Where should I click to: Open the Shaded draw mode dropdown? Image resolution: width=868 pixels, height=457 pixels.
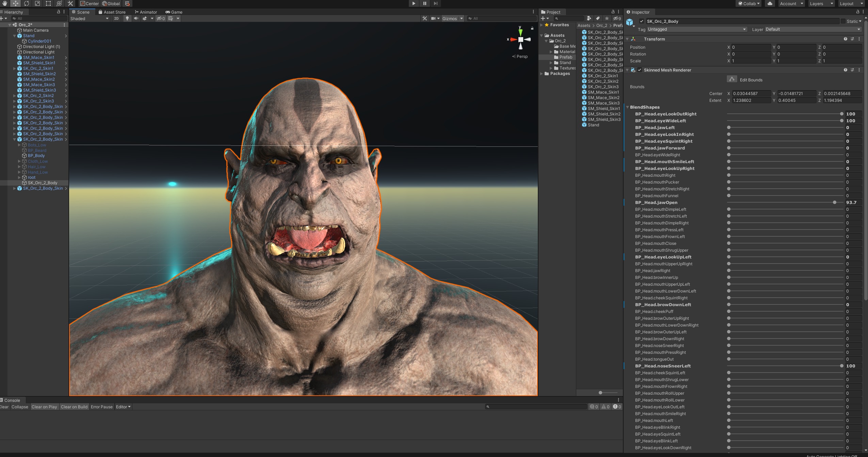pos(90,18)
